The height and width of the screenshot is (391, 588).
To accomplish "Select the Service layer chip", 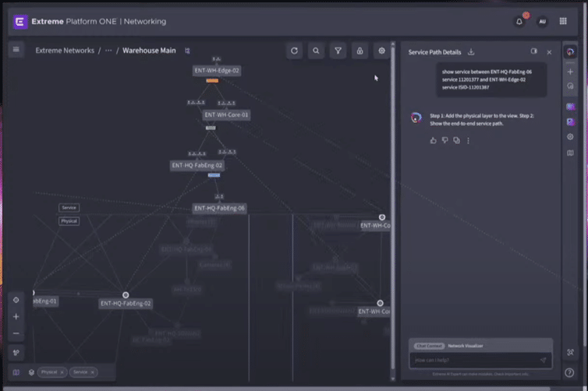I will [83, 372].
